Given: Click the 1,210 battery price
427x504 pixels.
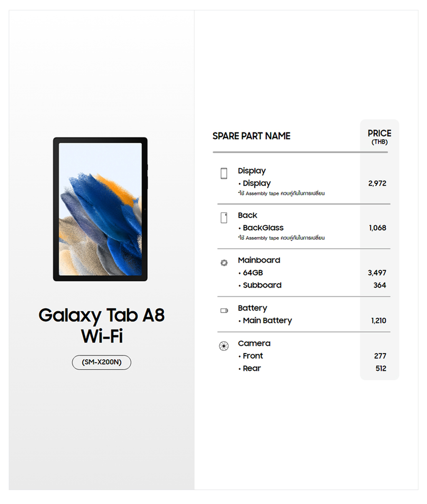Looking at the screenshot, I should 378,321.
